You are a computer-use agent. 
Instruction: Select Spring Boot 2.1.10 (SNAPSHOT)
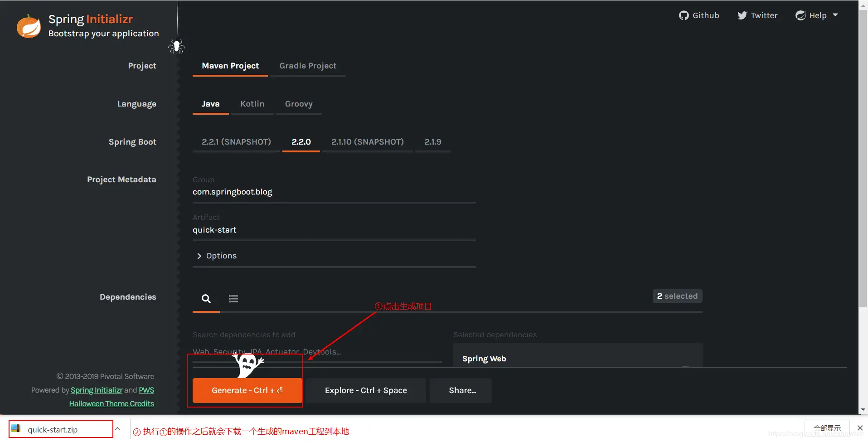pyautogui.click(x=367, y=142)
